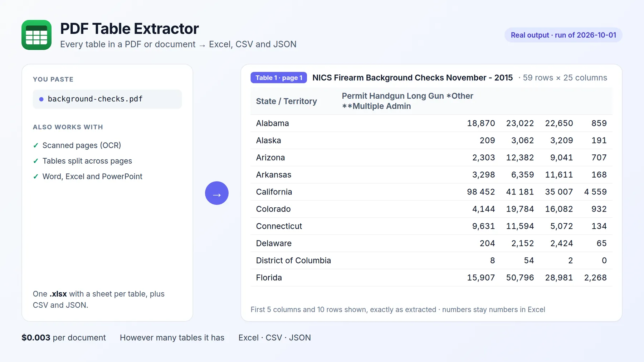Image resolution: width=644 pixels, height=362 pixels.
Task: Click the checkmark next to Scanned pages (OCR)
Action: pos(36,145)
